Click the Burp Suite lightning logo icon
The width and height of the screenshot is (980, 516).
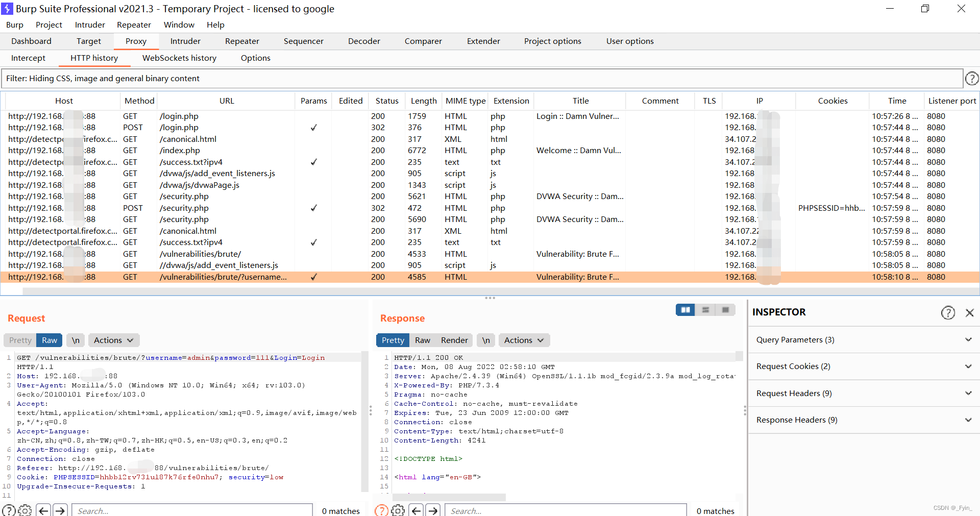(7, 9)
